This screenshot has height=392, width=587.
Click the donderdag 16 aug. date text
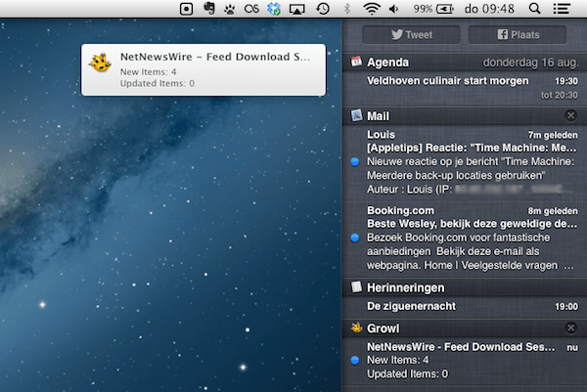[x=531, y=63]
